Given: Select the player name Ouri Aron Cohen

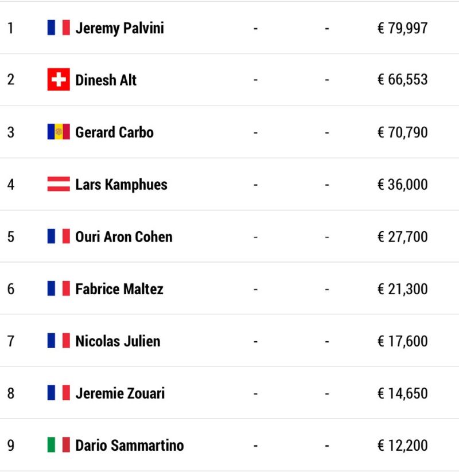Looking at the screenshot, I should [124, 237].
